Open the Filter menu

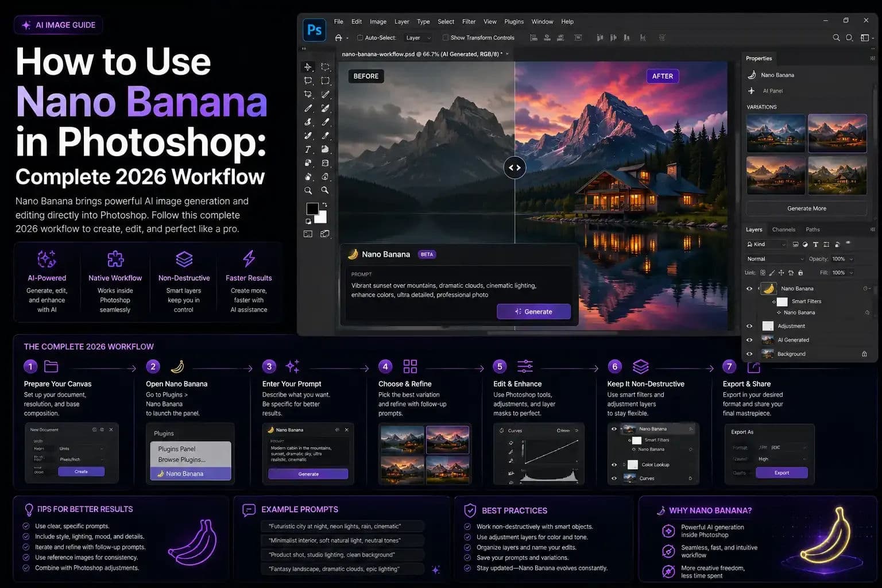coord(469,22)
